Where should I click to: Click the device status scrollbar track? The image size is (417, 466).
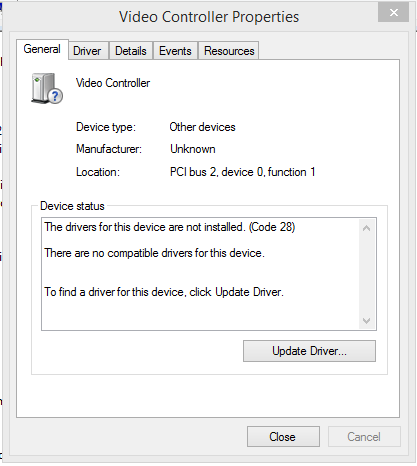367,274
